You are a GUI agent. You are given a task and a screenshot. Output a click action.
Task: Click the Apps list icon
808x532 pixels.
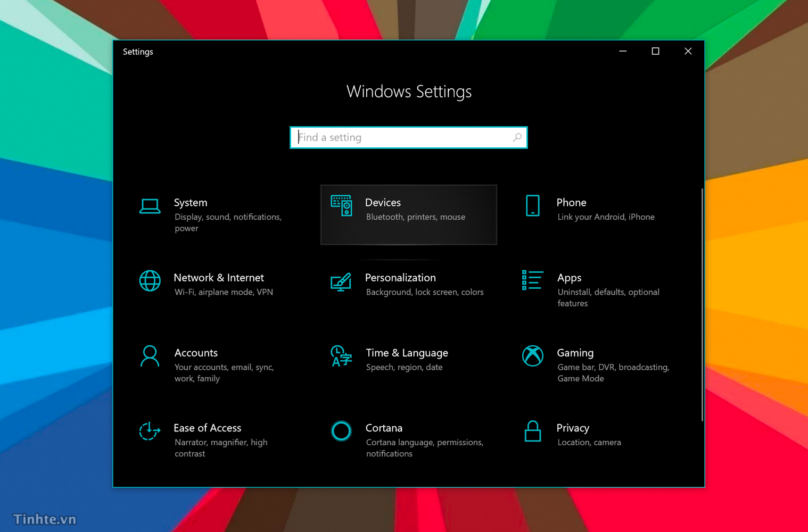tap(532, 280)
